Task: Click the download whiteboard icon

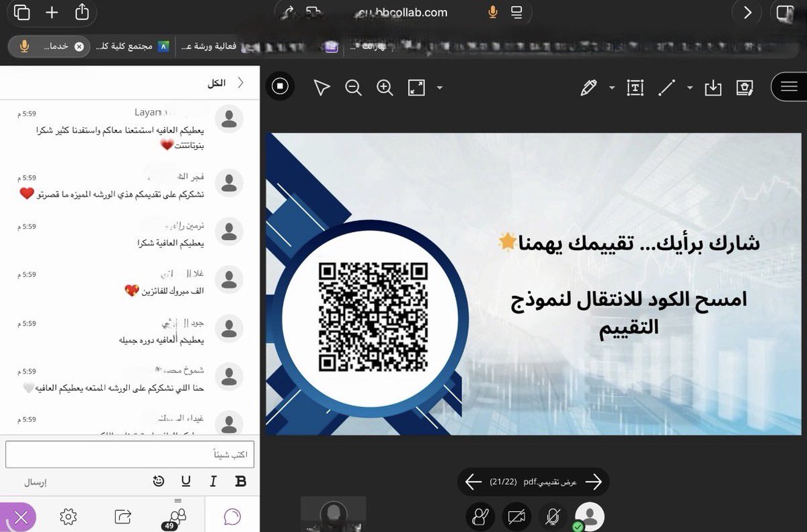Action: [x=713, y=87]
